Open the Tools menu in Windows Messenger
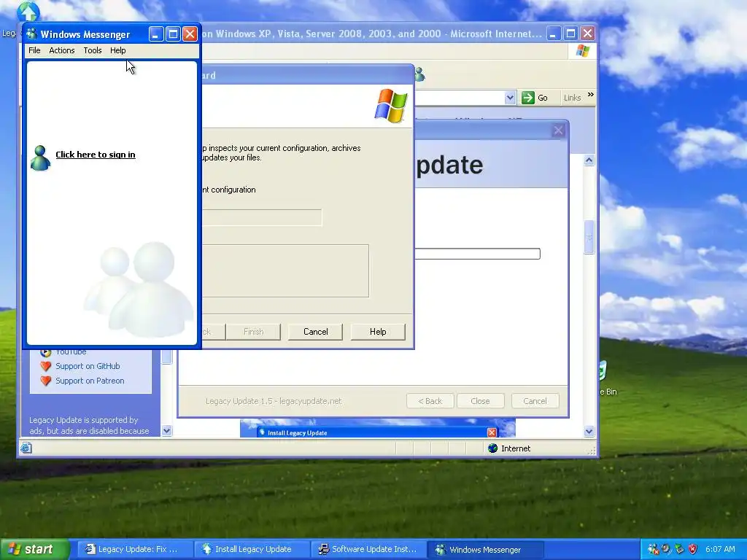Screen dimensions: 747x560 [x=93, y=50]
